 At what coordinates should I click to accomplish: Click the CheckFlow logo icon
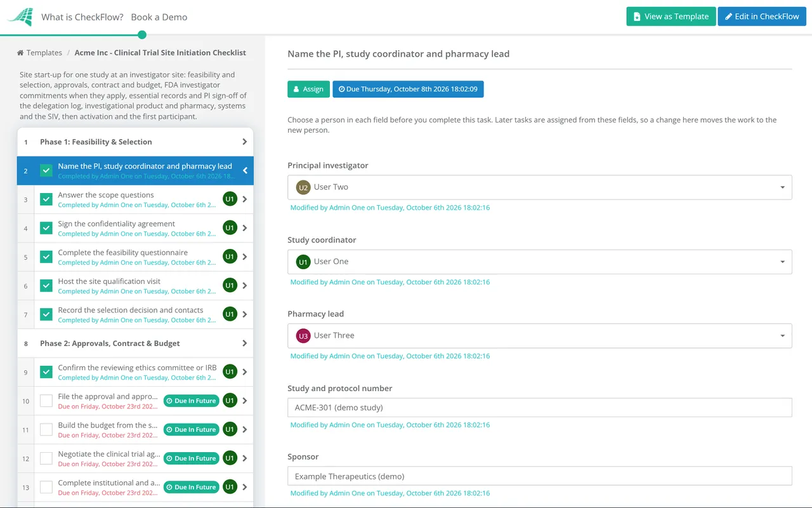[20, 17]
